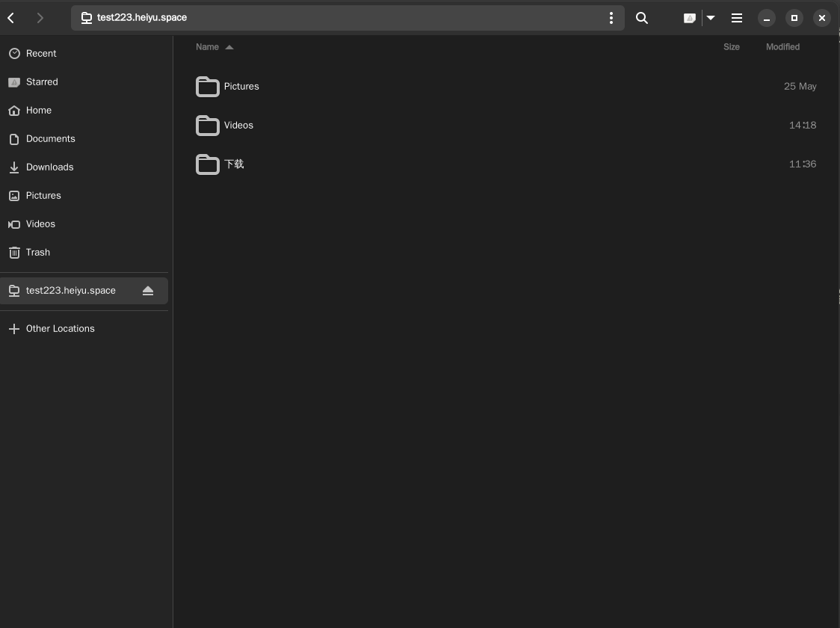840x628 pixels.
Task: Sort by Name column header
Action: tap(207, 47)
